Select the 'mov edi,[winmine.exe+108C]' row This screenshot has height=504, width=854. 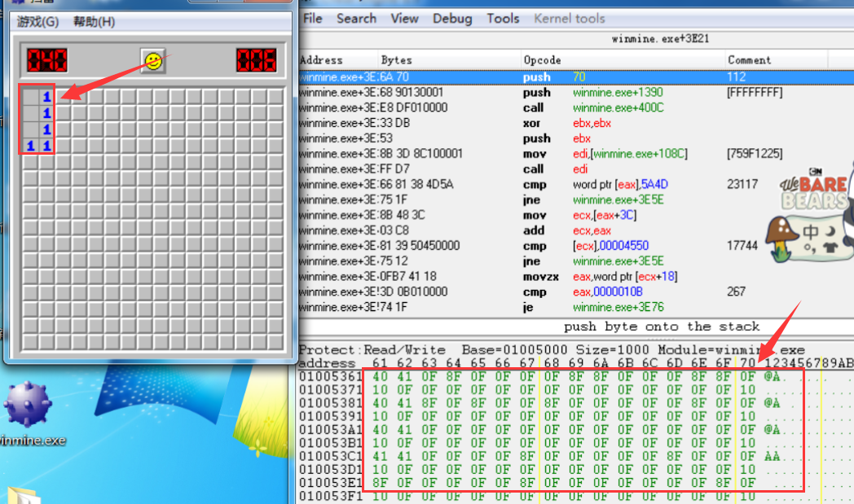(576, 154)
